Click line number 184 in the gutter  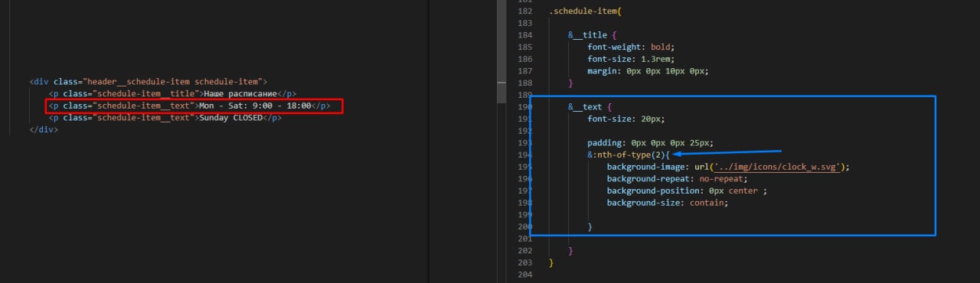524,35
